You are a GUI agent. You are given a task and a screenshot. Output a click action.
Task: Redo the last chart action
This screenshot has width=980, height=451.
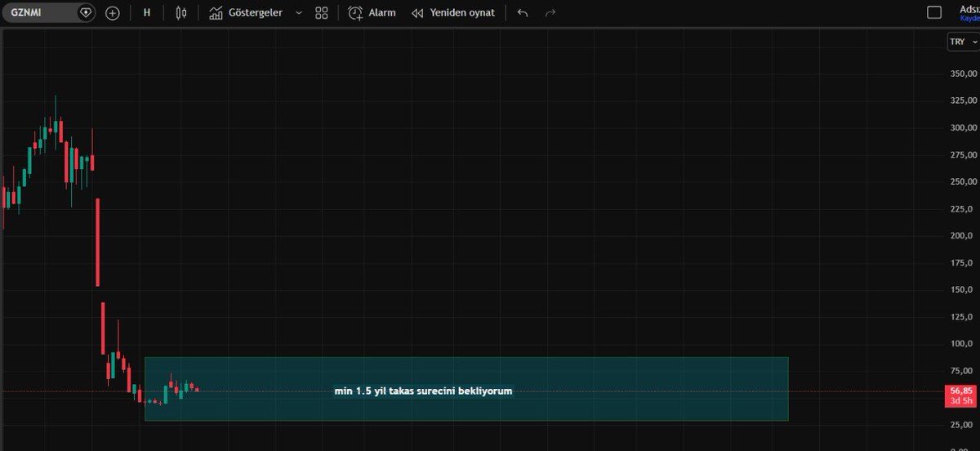(x=550, y=13)
